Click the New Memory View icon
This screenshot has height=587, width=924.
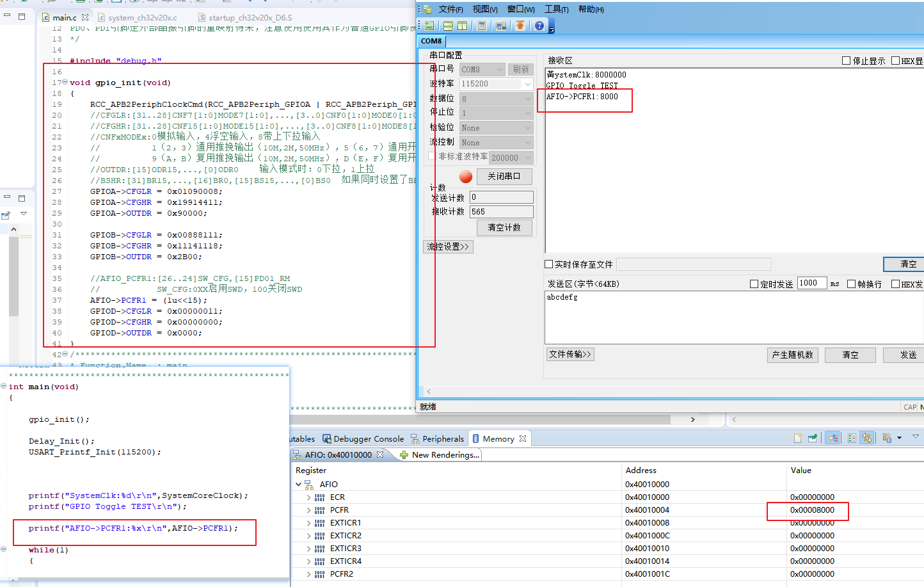(798, 438)
